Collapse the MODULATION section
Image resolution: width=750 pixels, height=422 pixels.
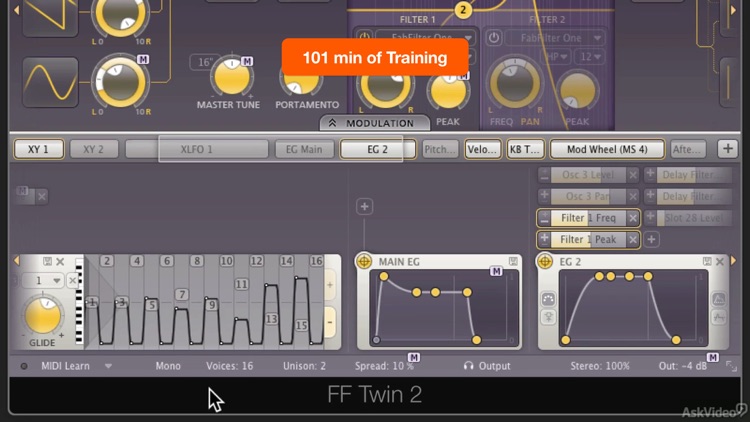pyautogui.click(x=375, y=123)
